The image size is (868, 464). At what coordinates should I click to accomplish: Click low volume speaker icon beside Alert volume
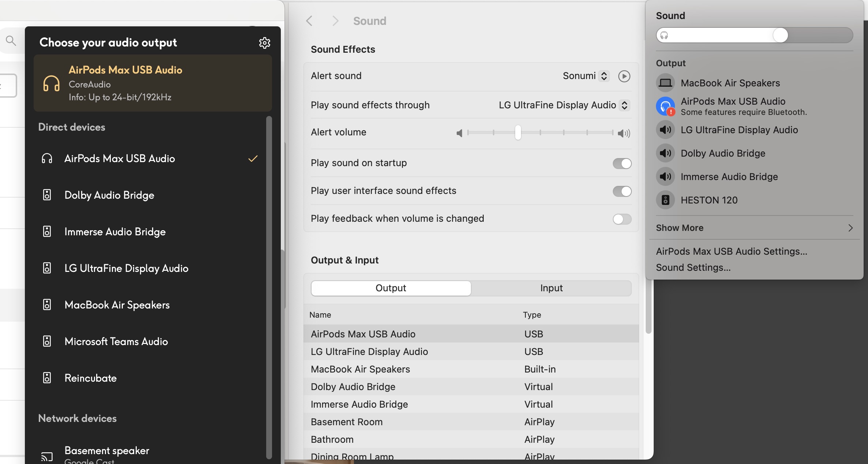(x=459, y=133)
